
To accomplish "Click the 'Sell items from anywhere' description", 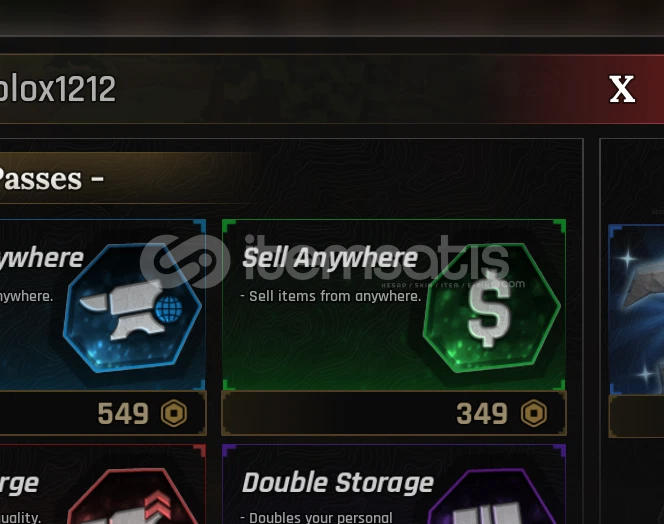I will click(x=331, y=296).
